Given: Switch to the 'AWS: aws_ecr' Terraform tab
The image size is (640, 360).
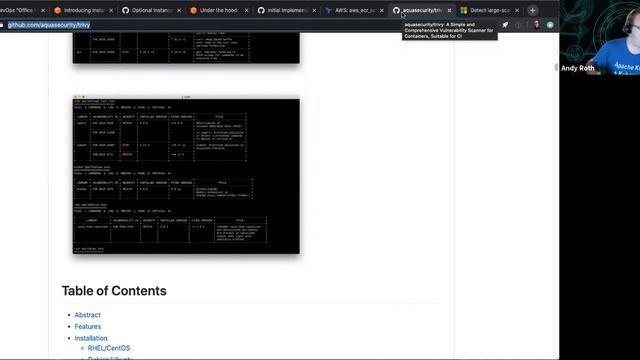Looking at the screenshot, I should [x=354, y=10].
